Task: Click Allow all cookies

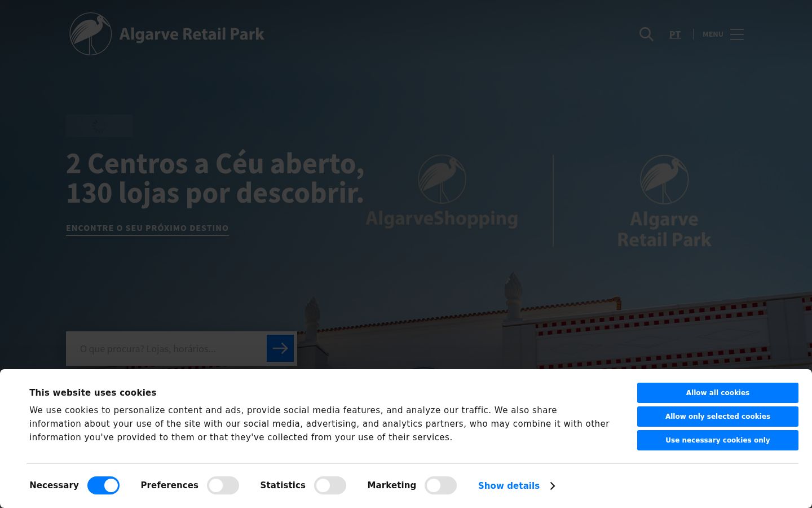Action: point(718,393)
